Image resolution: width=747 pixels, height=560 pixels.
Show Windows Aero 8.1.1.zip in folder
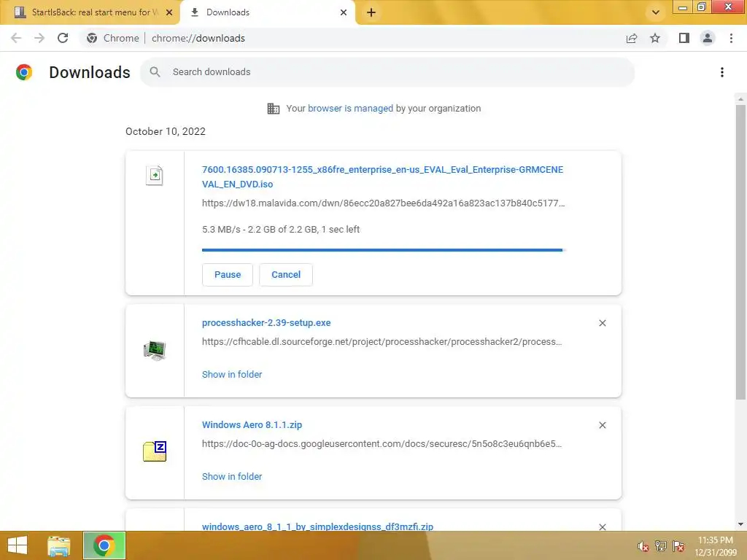pos(232,477)
